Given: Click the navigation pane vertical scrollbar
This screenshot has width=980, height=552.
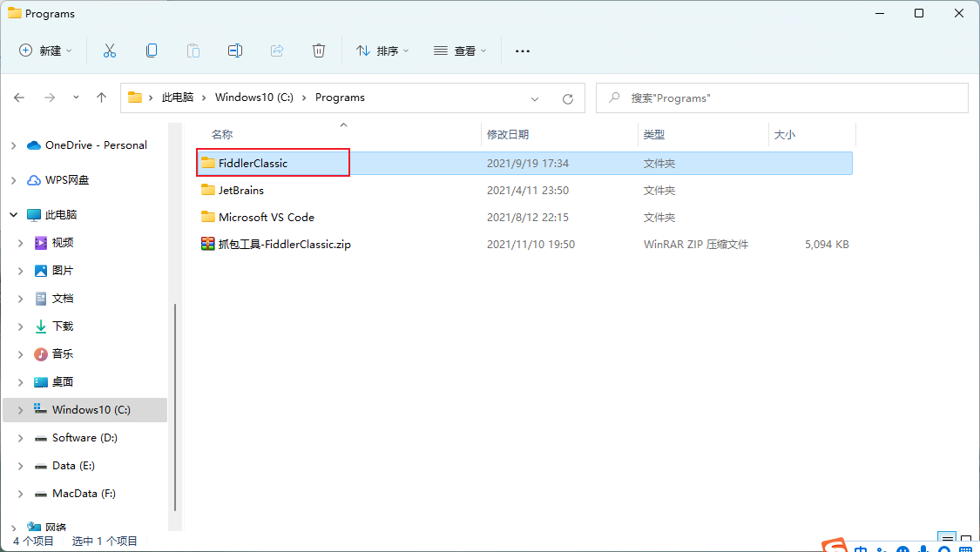Looking at the screenshot, I should point(176,407).
